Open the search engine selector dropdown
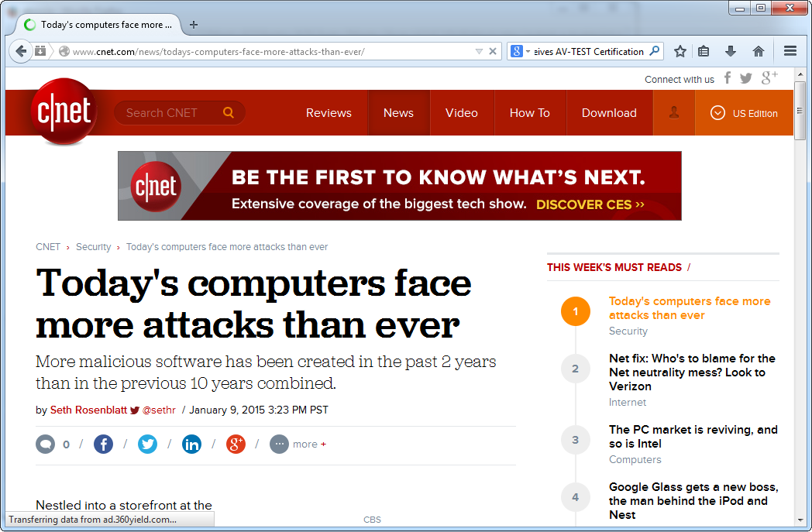The image size is (812, 532). pos(520,52)
